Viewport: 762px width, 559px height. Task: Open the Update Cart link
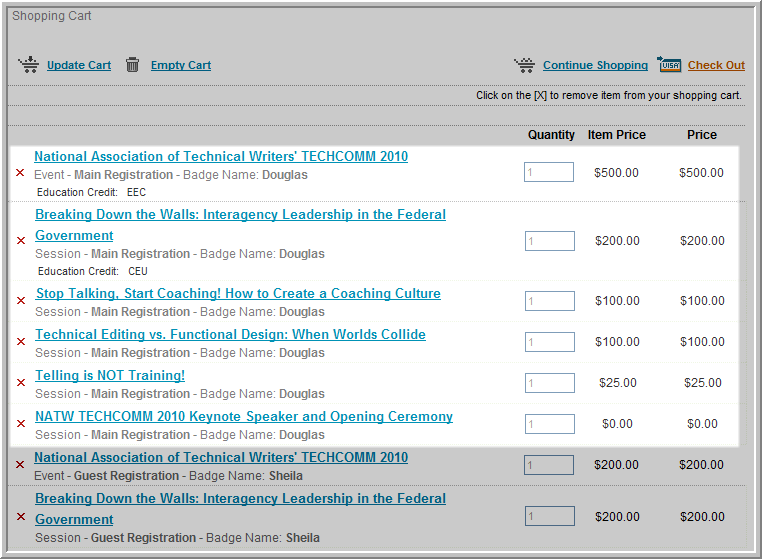click(79, 65)
